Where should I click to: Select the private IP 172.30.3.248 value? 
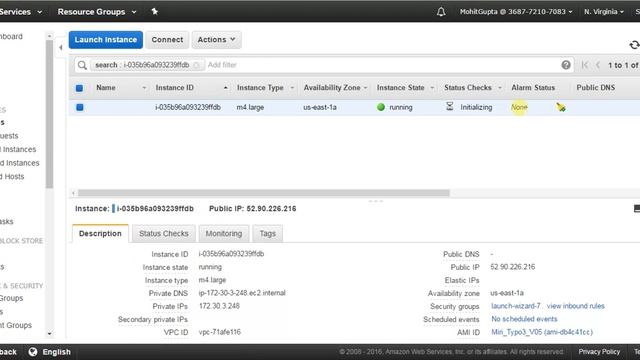219,306
